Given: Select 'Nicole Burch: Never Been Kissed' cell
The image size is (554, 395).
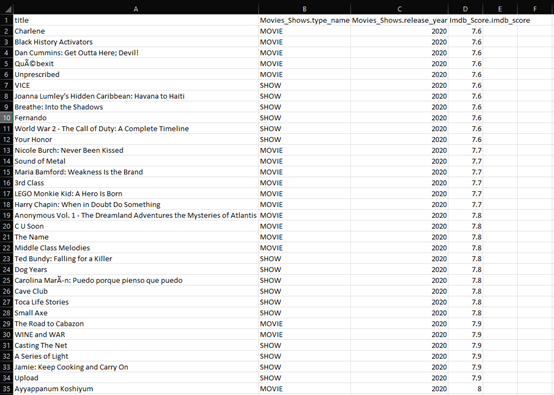Looking at the screenshot, I should (136, 150).
